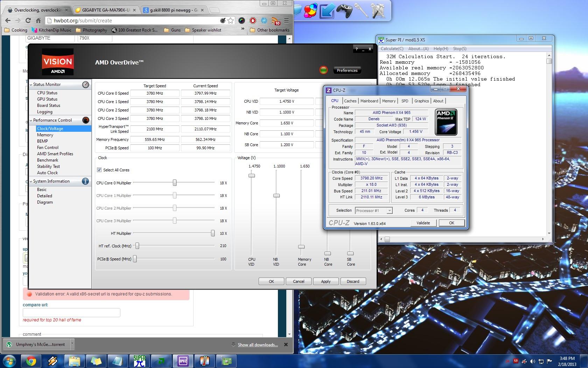
Task: Open the Graphics tab in CPU-Z
Action: coord(421,101)
